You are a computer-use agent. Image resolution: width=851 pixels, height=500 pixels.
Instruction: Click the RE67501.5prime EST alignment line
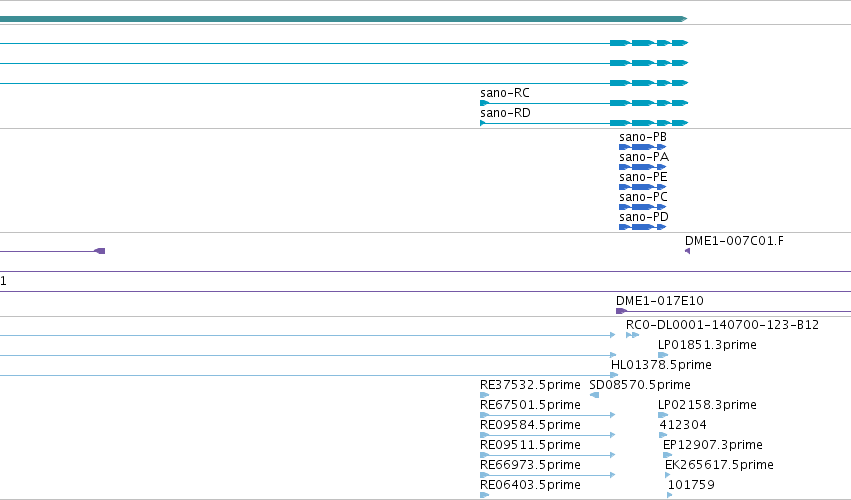pos(548,415)
